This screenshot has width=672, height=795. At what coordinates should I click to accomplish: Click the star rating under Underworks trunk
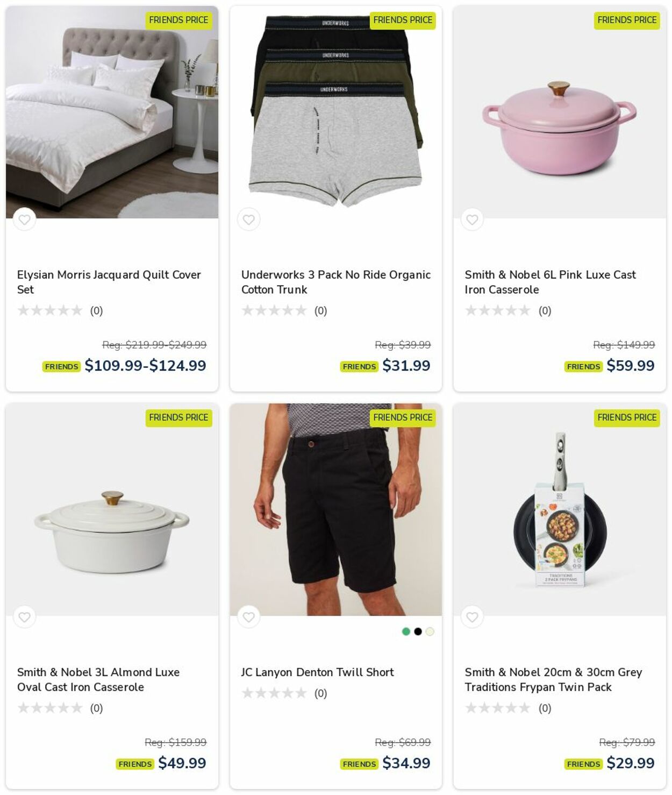[x=274, y=310]
